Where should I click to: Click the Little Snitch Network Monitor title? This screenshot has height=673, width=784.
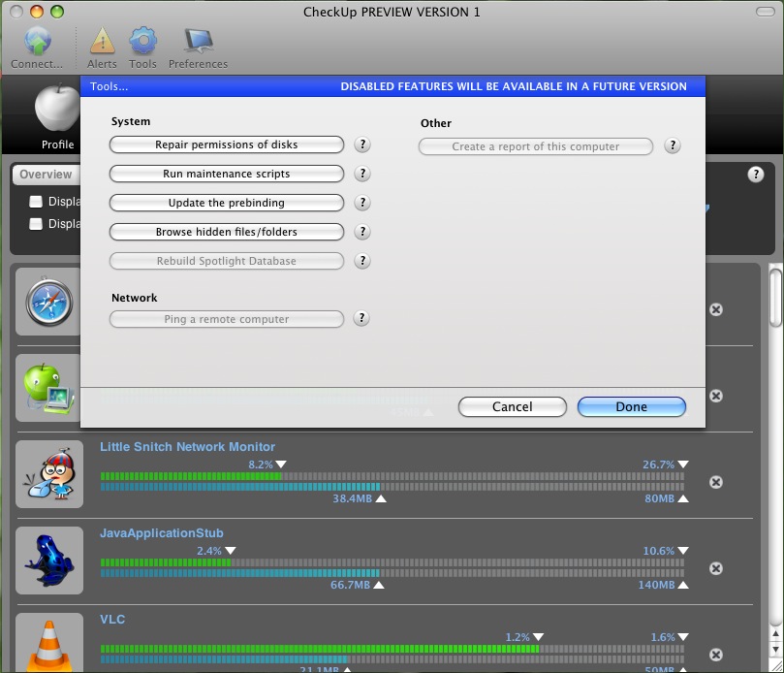pyautogui.click(x=187, y=447)
